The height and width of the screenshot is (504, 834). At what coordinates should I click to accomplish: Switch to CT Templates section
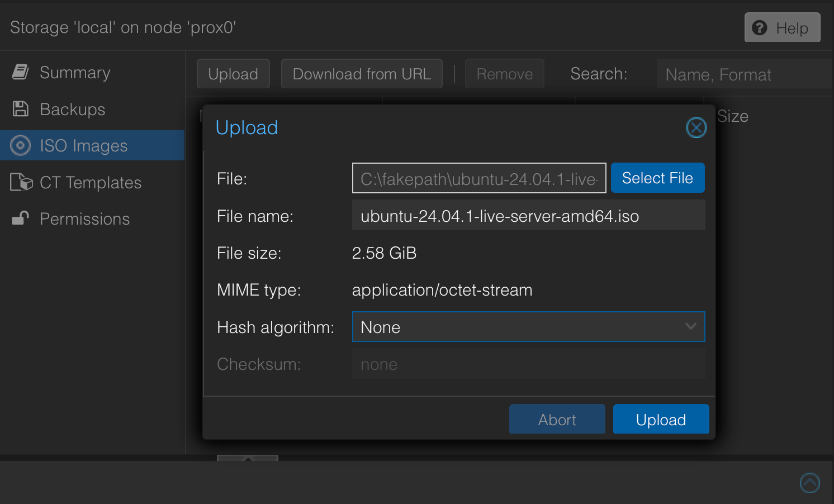(x=91, y=183)
